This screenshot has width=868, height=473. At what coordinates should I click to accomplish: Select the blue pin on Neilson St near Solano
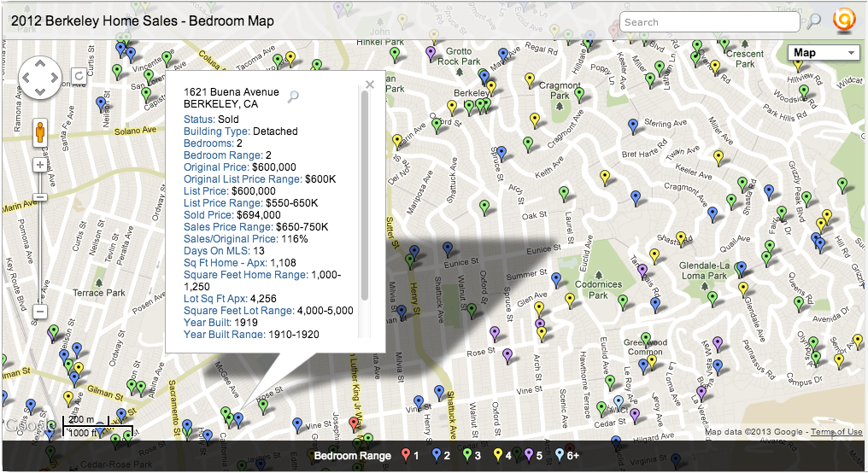coord(101,103)
